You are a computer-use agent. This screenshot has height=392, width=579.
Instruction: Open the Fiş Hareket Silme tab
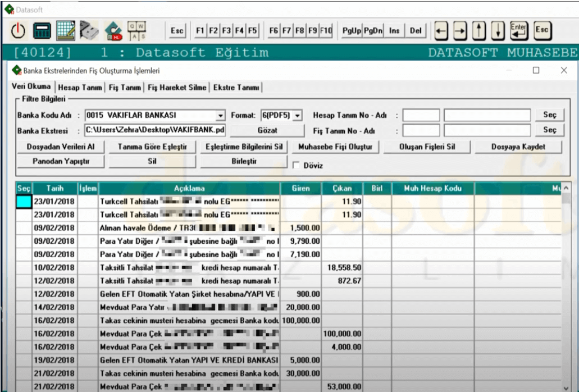click(x=177, y=88)
